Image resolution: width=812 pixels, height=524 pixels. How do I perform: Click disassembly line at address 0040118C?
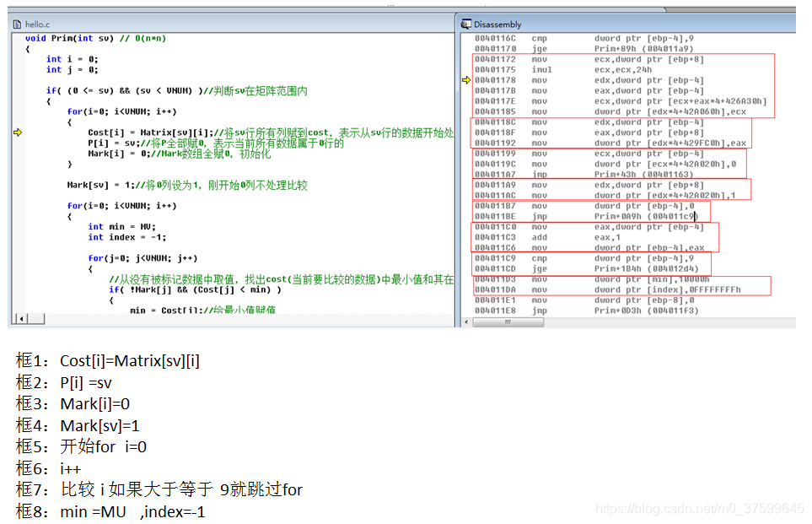click(x=589, y=122)
